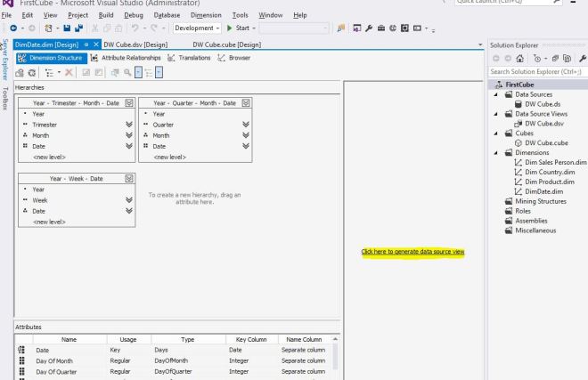Collapse the Year - Trimester - Month - Date hierarchy
The width and height of the screenshot is (588, 380).
click(131, 104)
